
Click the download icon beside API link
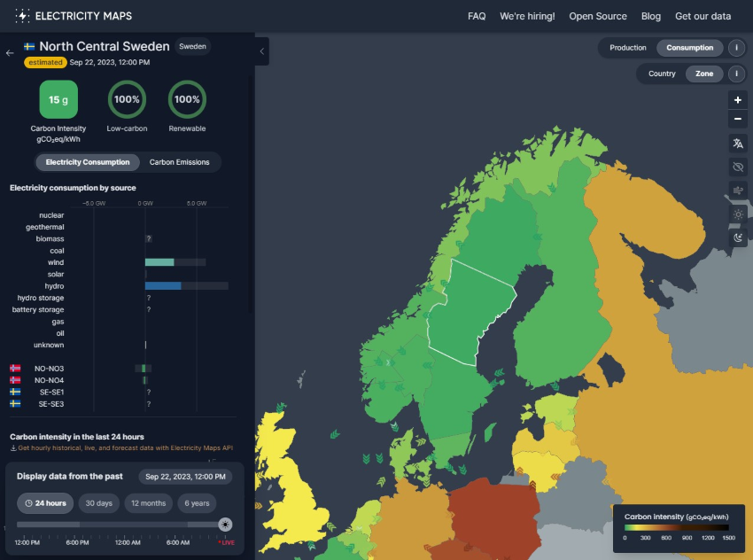(13, 447)
